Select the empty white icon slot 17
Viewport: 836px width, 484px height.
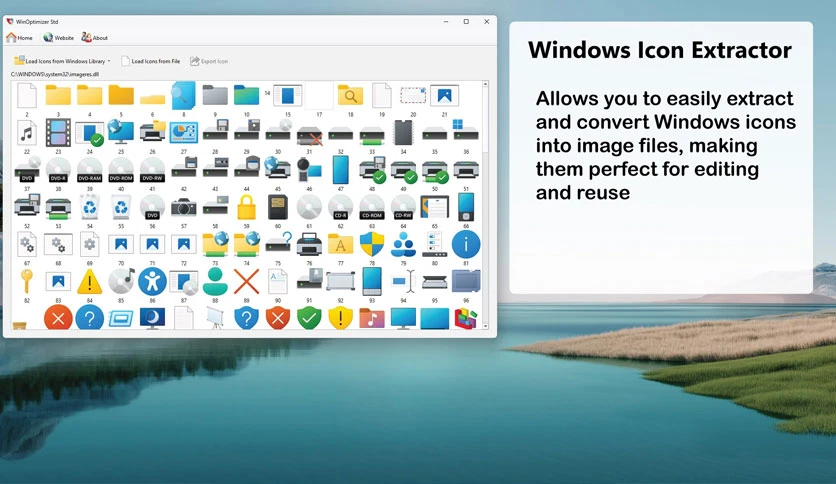319,96
